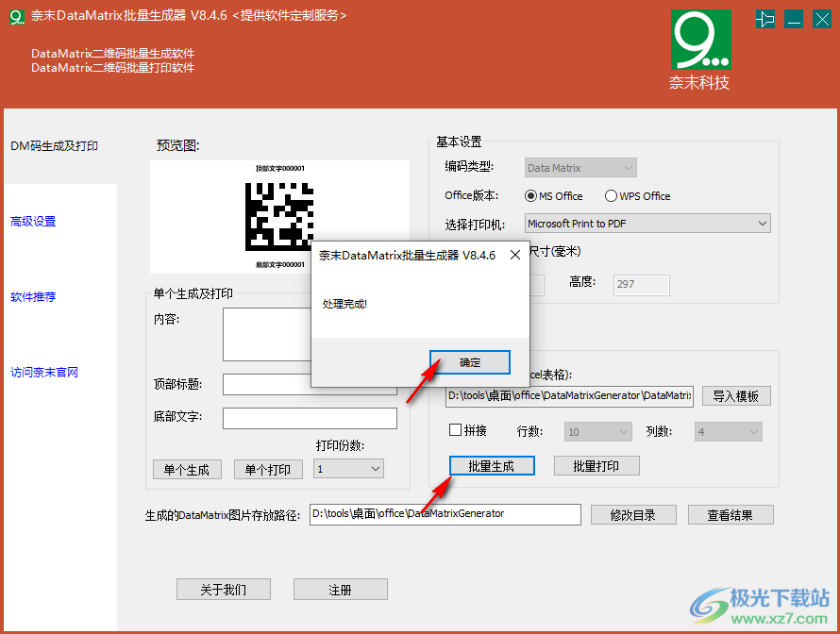Click the 查看结果 button

tap(731, 515)
